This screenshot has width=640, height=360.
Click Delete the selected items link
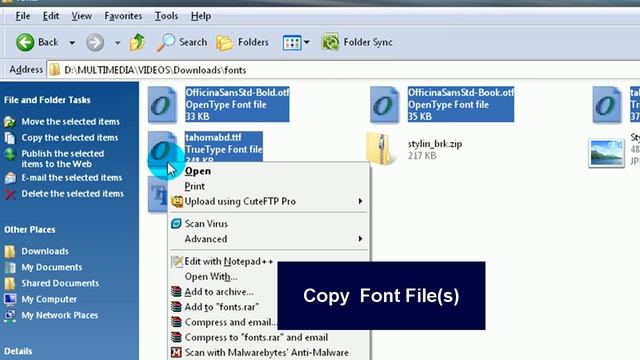[x=73, y=193]
